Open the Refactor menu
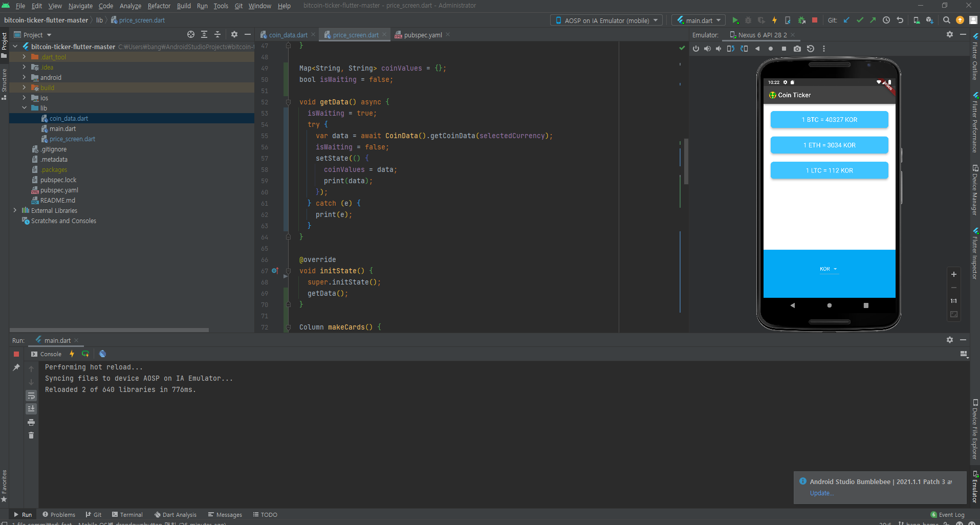This screenshot has height=525, width=980. point(159,6)
